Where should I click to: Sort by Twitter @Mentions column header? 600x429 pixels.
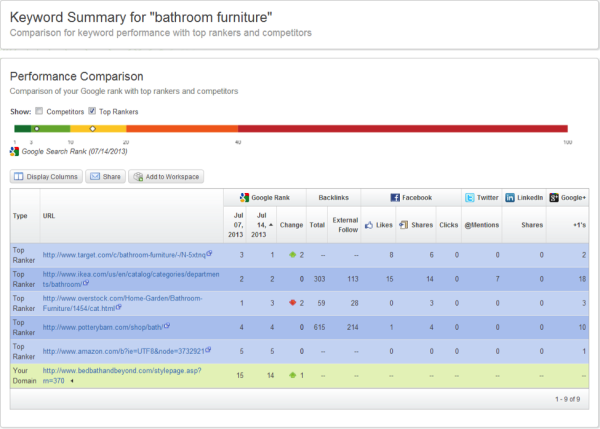pos(482,225)
